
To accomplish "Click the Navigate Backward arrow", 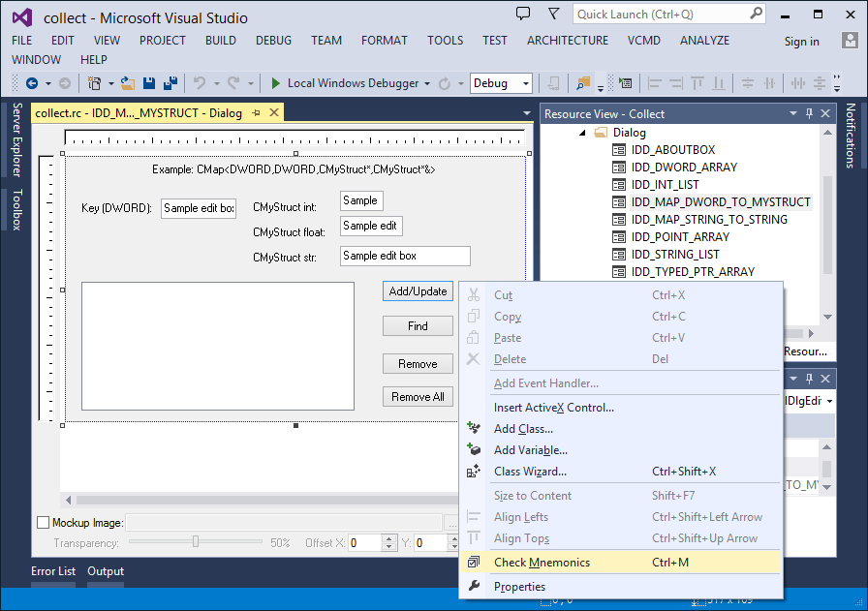I will [x=31, y=84].
